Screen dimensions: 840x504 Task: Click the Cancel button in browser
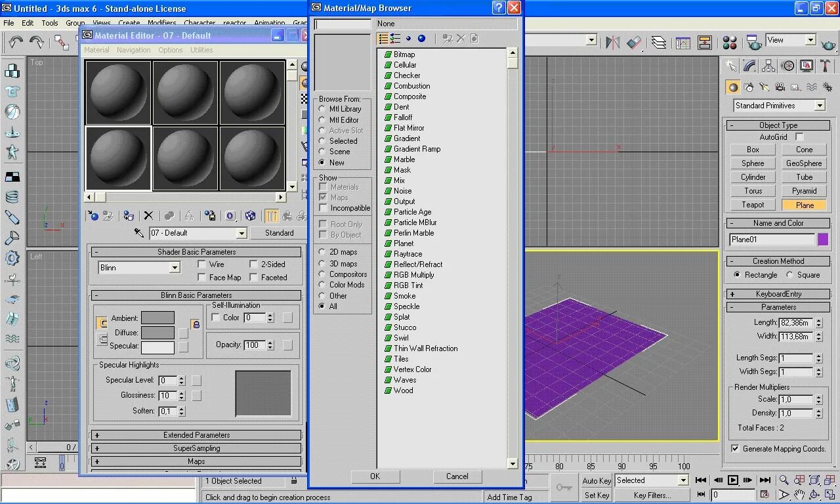coord(457,476)
